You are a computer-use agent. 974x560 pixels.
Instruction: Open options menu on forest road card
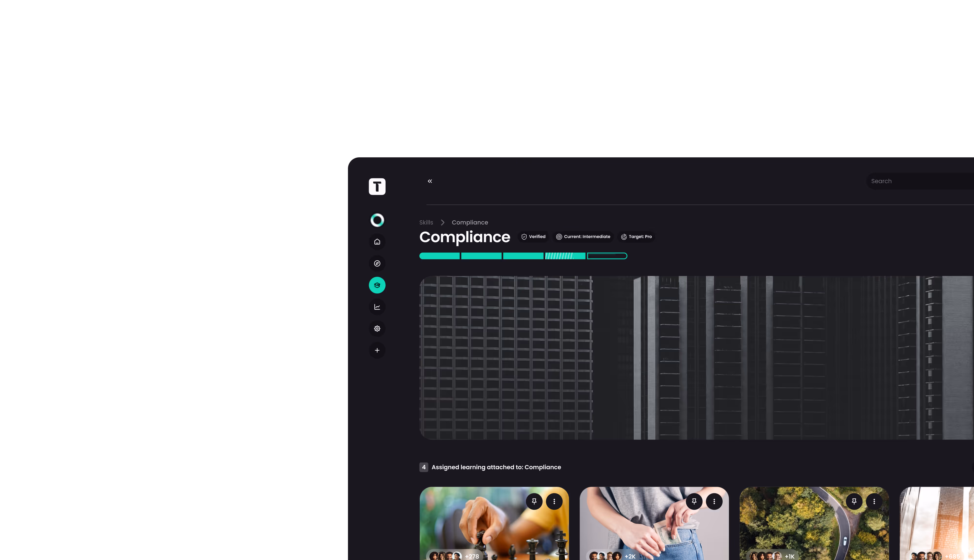pyautogui.click(x=874, y=502)
